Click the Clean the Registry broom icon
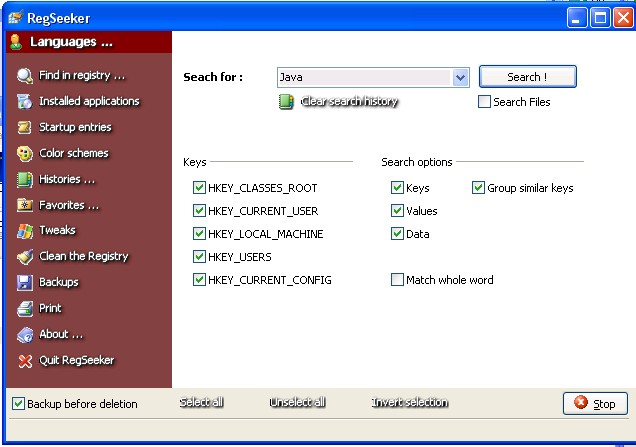The height and width of the screenshot is (447, 636). click(25, 257)
